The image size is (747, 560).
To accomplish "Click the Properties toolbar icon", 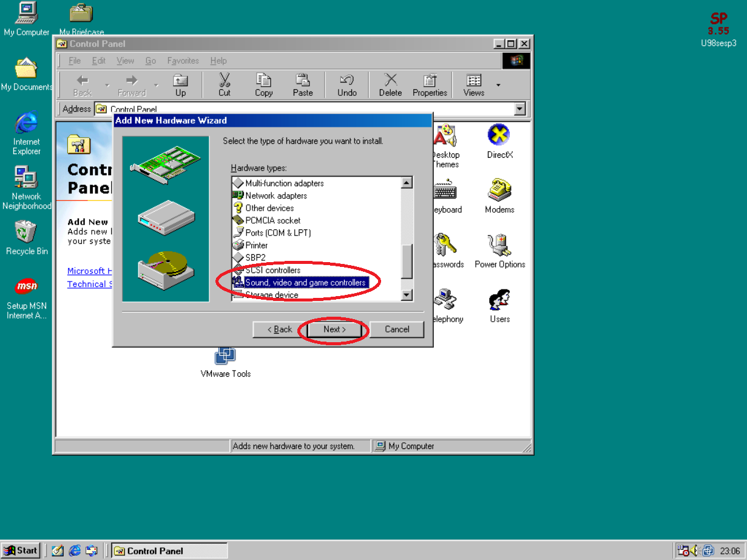I will [430, 85].
